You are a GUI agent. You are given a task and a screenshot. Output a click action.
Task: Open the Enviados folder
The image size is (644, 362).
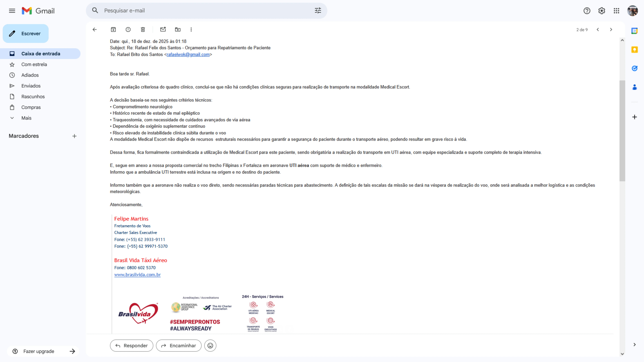tap(31, 86)
